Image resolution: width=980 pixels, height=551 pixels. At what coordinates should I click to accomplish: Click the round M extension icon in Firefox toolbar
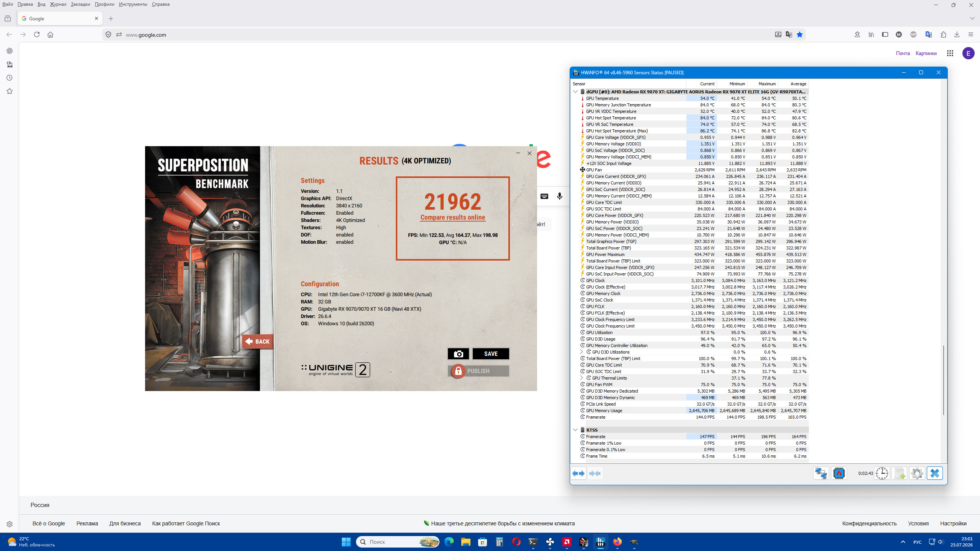click(899, 34)
